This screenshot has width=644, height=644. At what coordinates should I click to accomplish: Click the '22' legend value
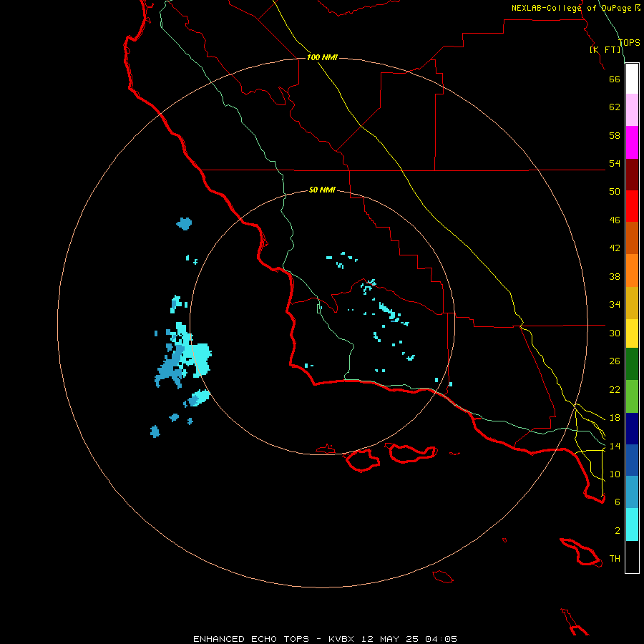pyautogui.click(x=615, y=389)
